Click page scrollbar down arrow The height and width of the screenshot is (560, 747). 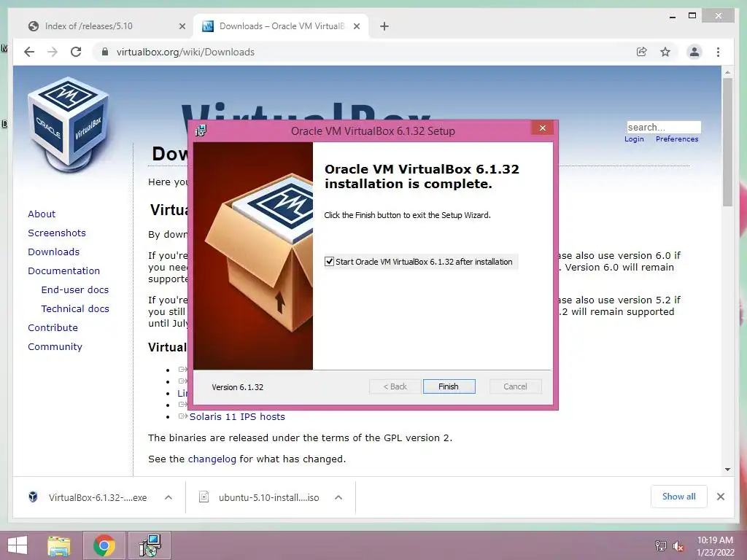727,470
